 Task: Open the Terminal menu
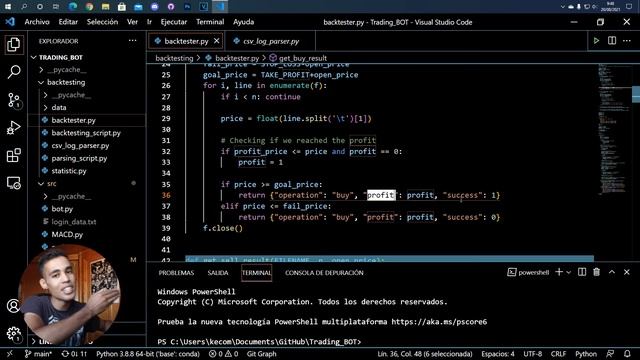point(210,22)
